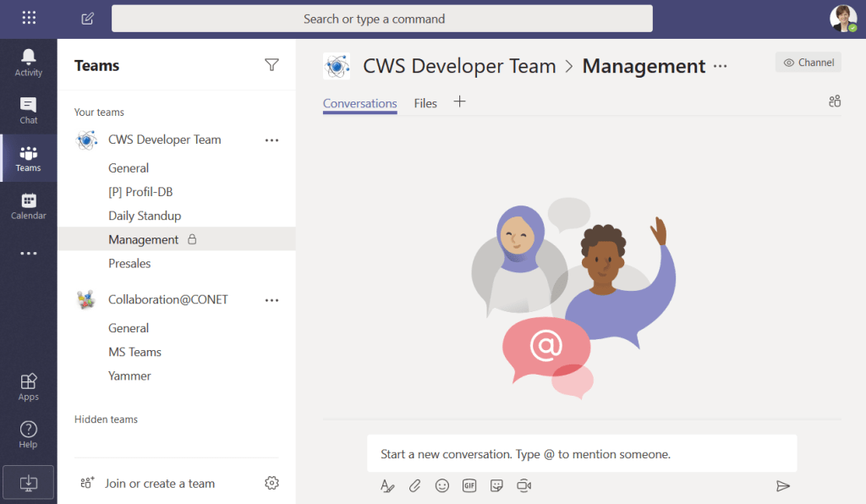Open the filter funnel icon in Teams

click(x=271, y=65)
